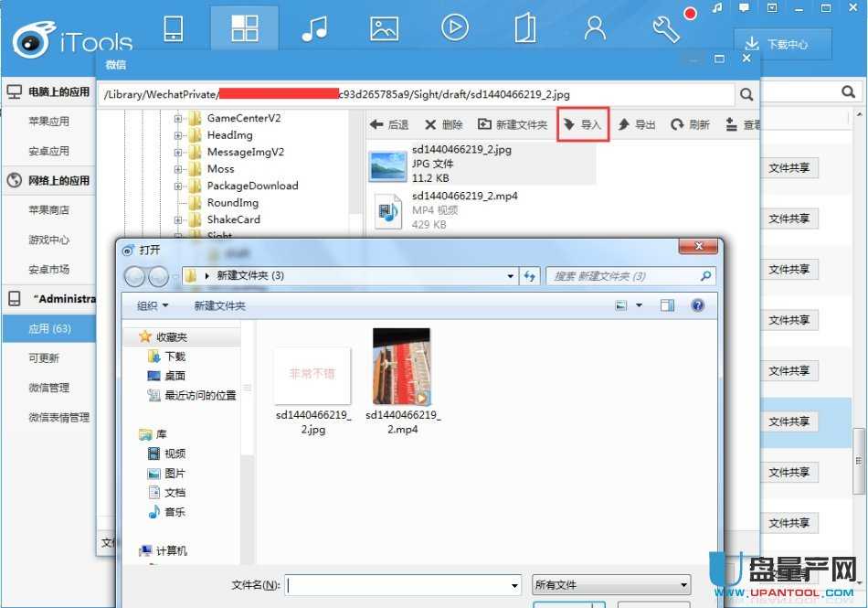Open the 组织 menu dropdown
This screenshot has height=608, width=868.
153,305
